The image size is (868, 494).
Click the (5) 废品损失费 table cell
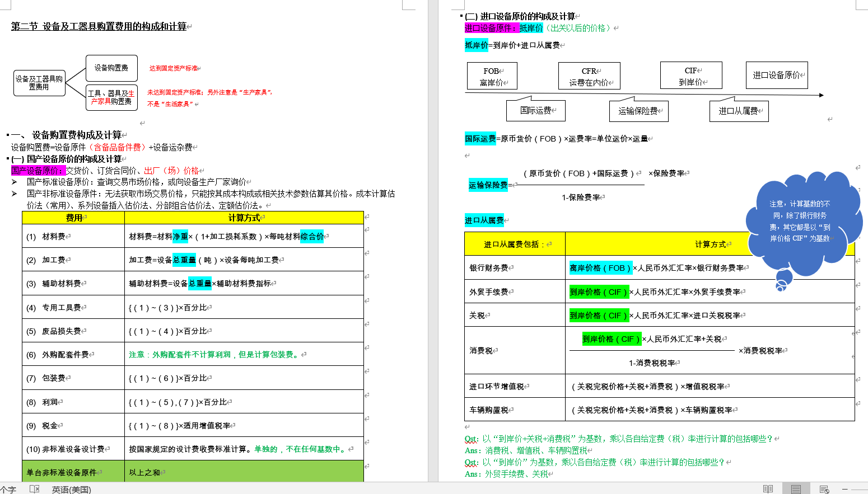point(73,331)
